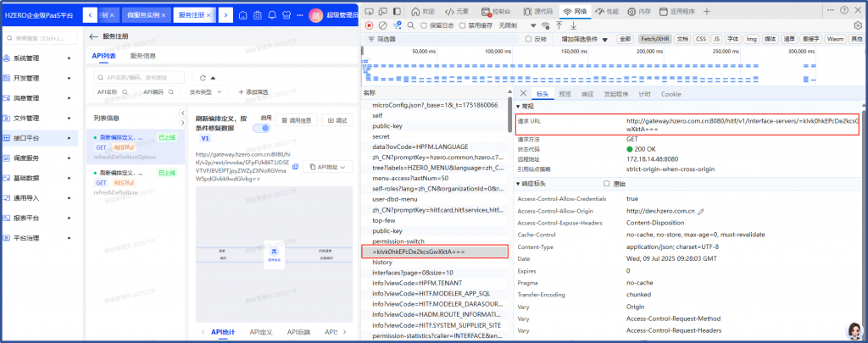The width and height of the screenshot is (868, 343).
Task: Clear the network log
Action: click(382, 25)
